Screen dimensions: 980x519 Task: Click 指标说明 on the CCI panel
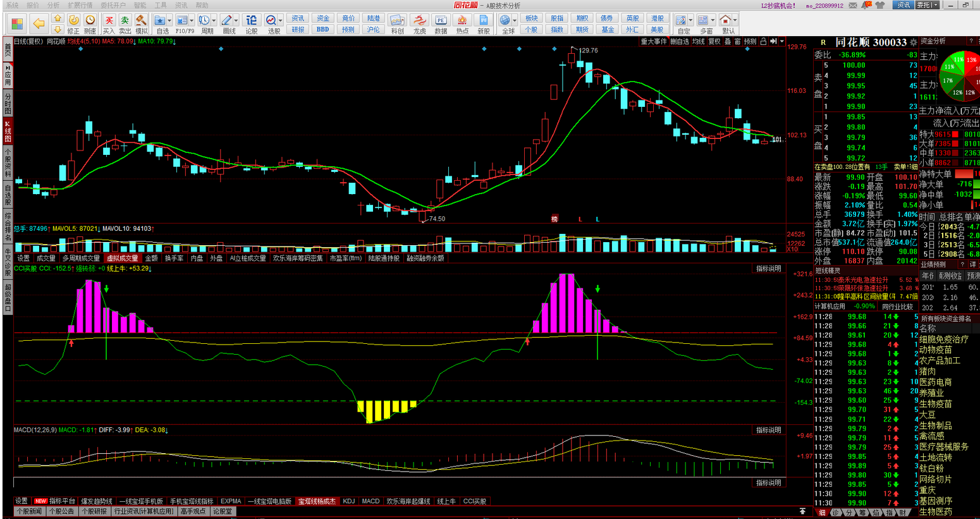(x=768, y=269)
